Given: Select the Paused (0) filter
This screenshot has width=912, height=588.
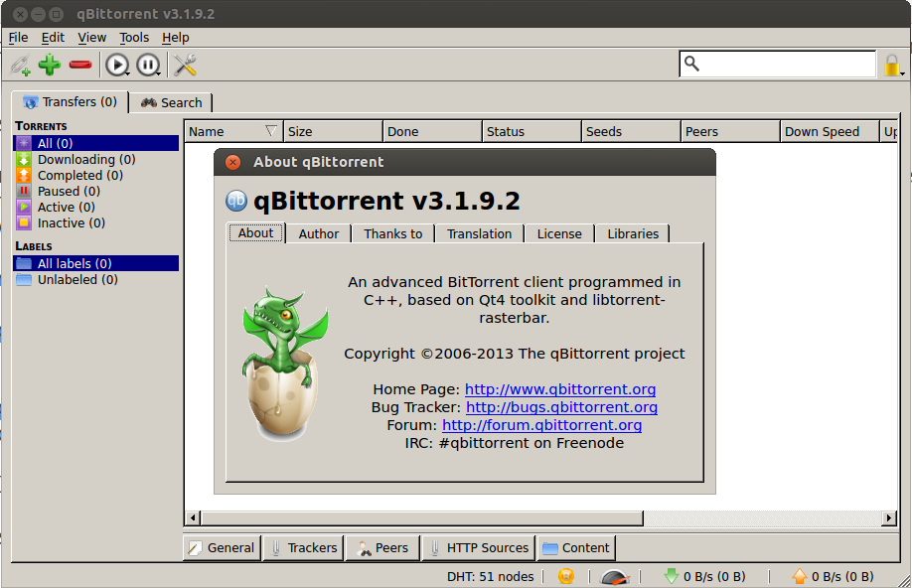Looking at the screenshot, I should click(96, 191).
